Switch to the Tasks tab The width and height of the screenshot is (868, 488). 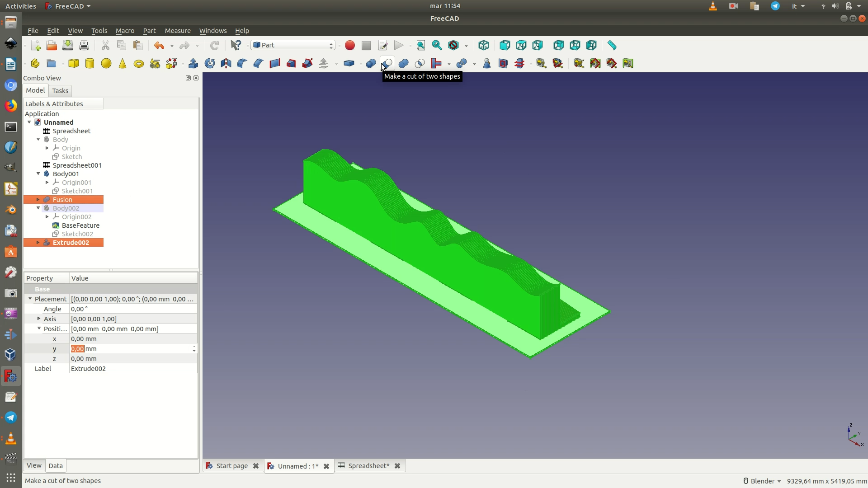click(x=60, y=91)
